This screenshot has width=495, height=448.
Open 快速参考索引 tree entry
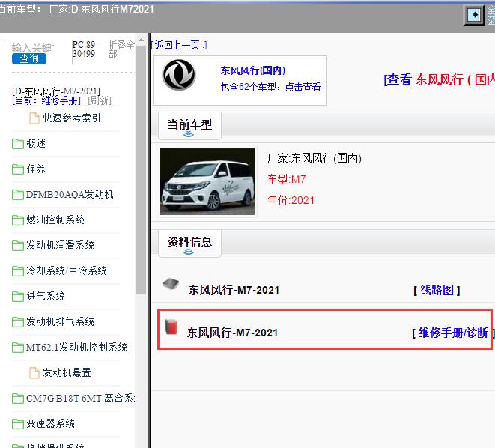(72, 118)
